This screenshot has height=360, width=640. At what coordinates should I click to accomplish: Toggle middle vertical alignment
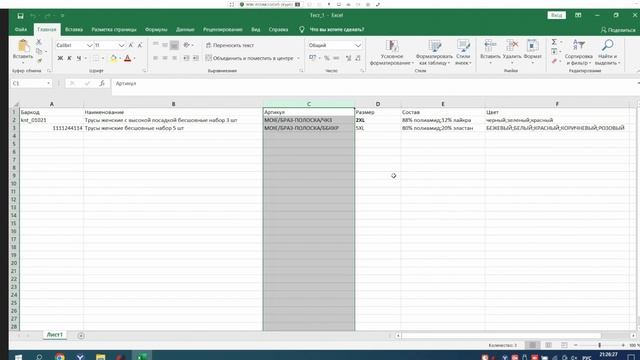click(x=165, y=45)
